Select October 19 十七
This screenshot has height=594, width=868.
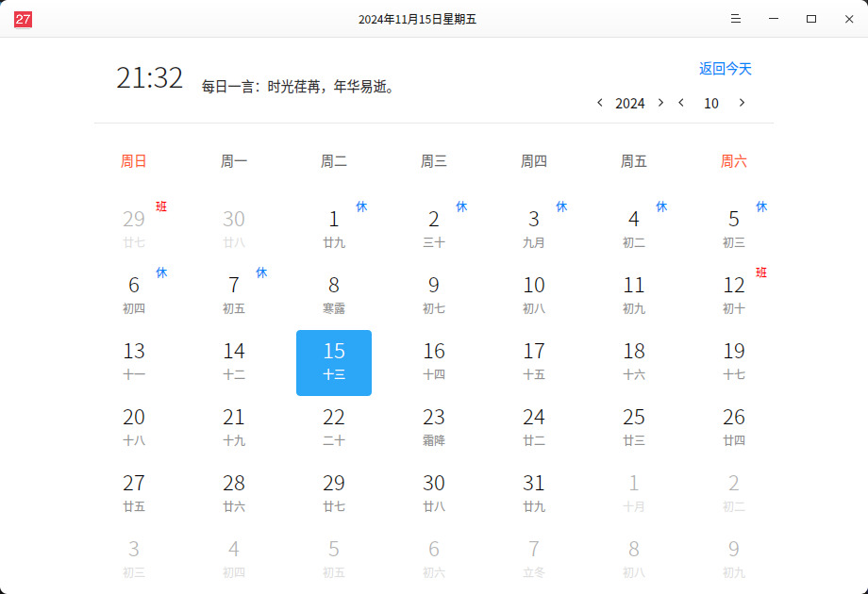click(x=734, y=363)
